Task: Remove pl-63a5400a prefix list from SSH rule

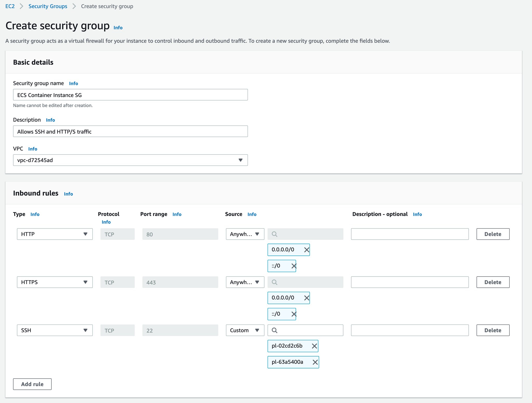Action: point(315,362)
